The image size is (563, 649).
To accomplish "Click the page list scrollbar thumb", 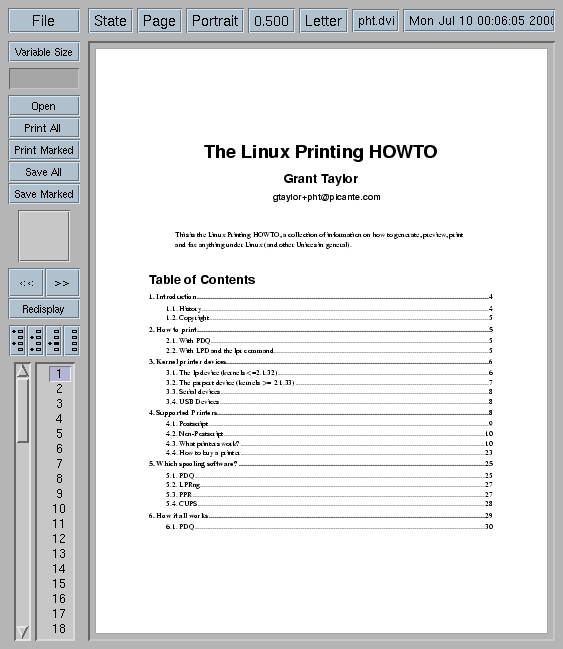I will pos(23,411).
